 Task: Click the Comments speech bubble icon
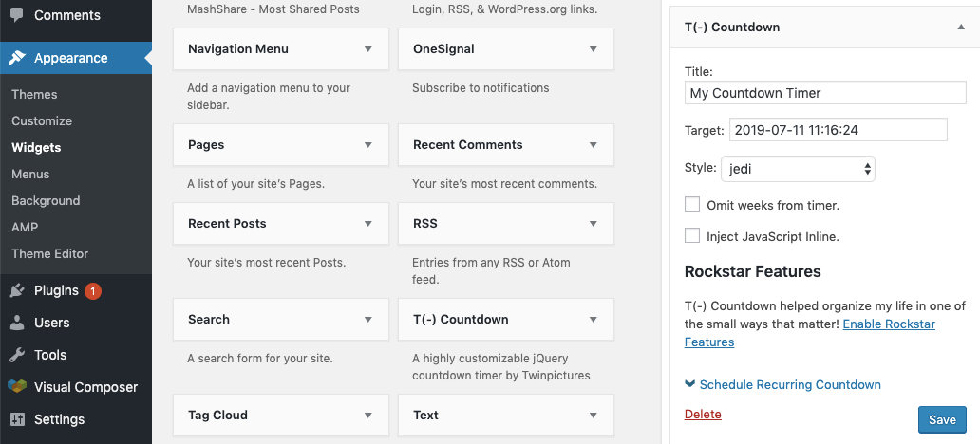point(17,15)
